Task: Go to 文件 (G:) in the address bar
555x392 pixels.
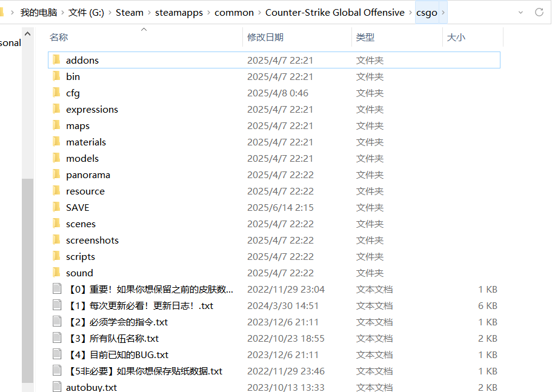Action: (86, 13)
